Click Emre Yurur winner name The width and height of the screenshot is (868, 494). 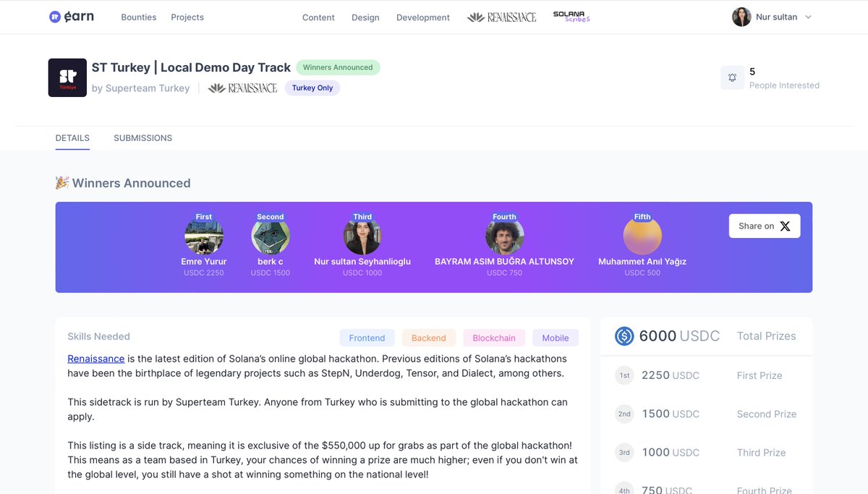click(204, 262)
